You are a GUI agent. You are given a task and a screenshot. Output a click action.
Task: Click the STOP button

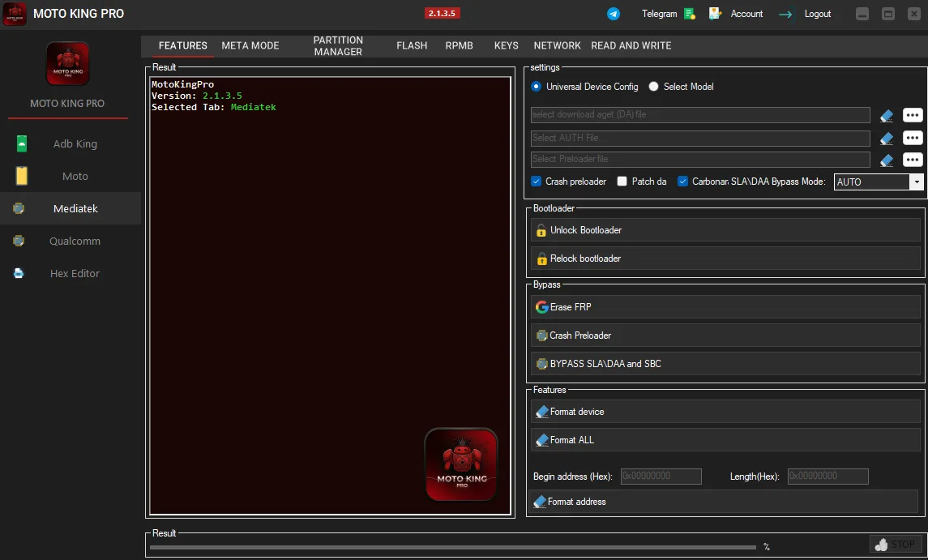coord(896,544)
